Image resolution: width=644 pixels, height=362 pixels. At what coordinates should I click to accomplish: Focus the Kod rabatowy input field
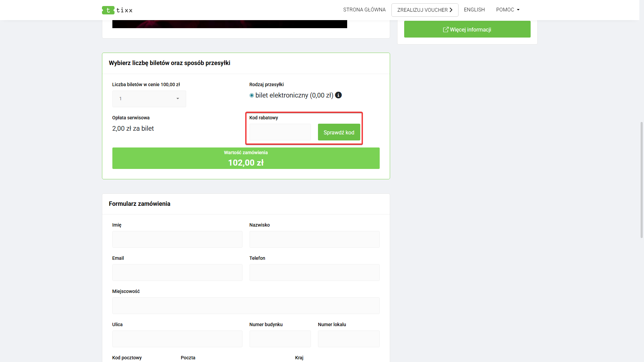tap(280, 132)
